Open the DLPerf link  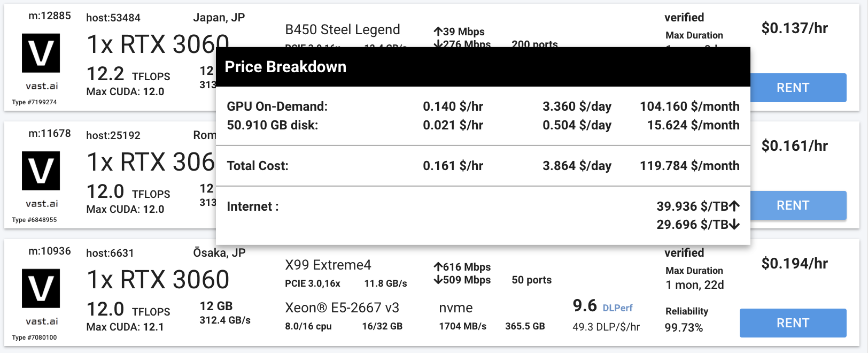coord(617,308)
